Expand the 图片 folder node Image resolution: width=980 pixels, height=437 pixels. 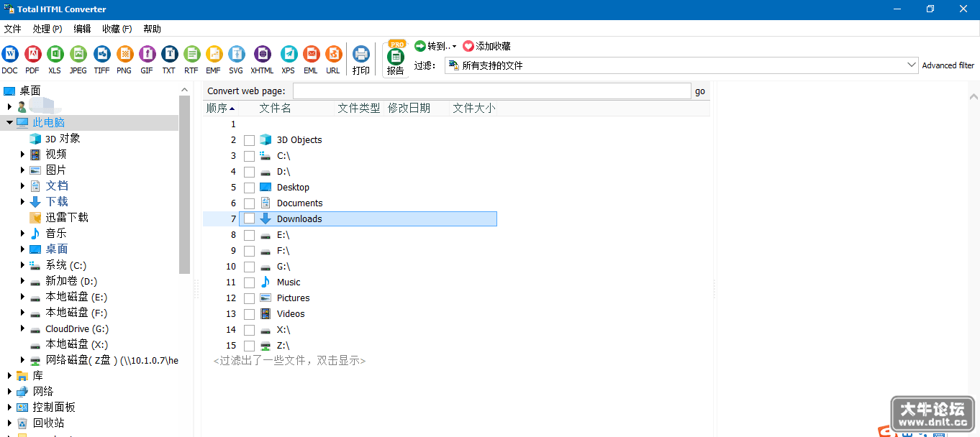23,170
